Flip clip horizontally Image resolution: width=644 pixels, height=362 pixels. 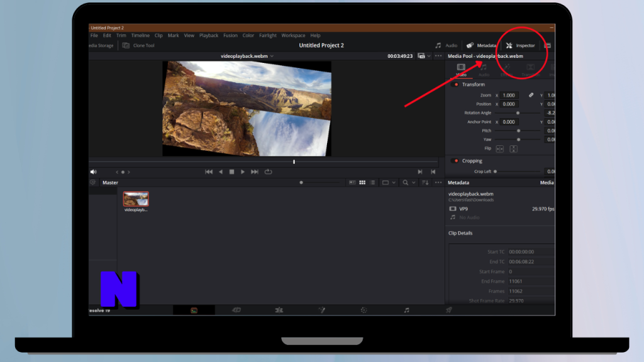click(x=500, y=149)
